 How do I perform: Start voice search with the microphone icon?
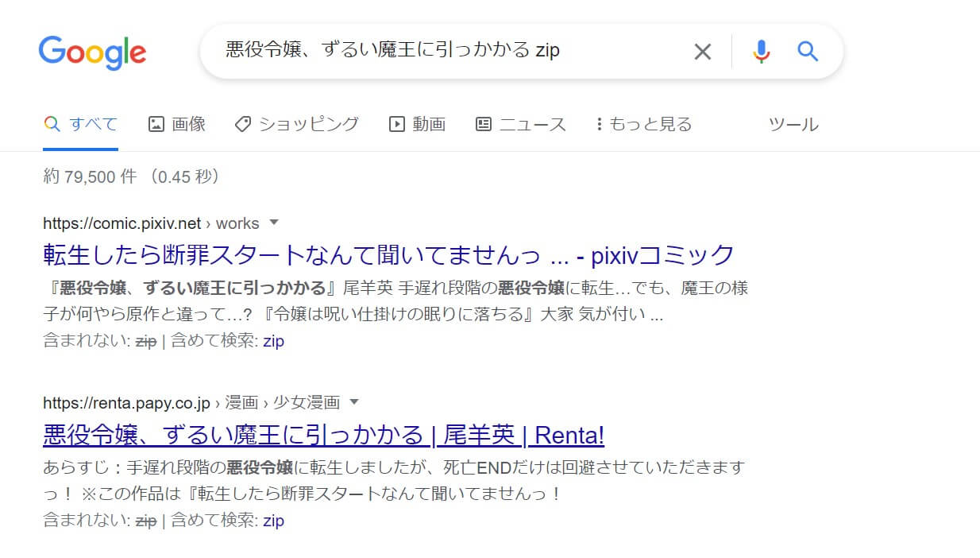(761, 52)
